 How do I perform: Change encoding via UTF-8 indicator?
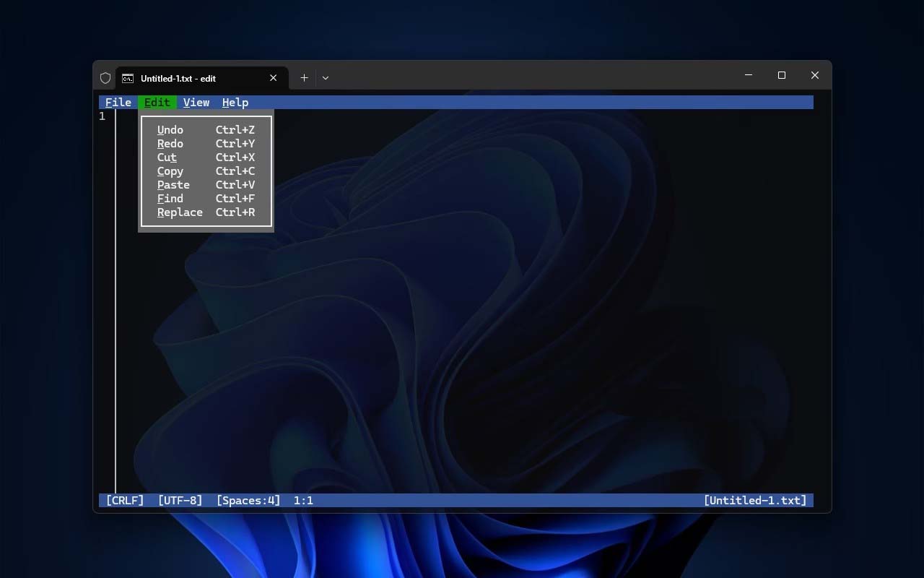click(x=180, y=500)
